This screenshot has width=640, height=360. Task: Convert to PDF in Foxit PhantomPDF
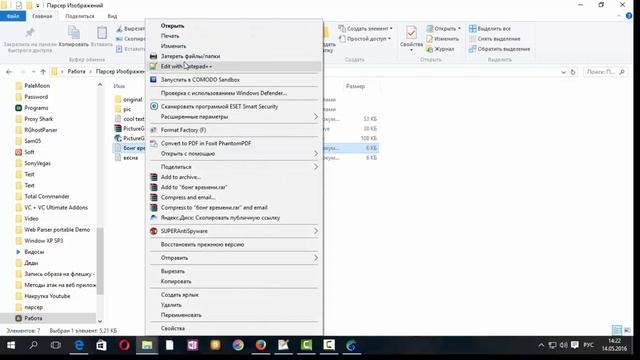[x=234, y=143]
